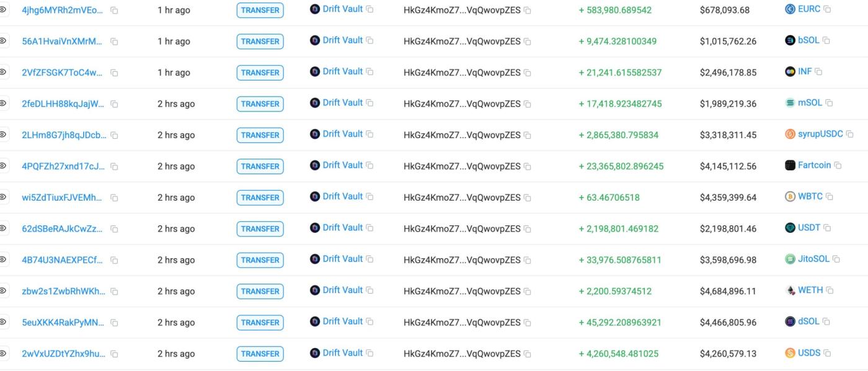Screen dimensions: 868x371
Task: Click TRANSFER badge in the dSOL row
Action: click(x=260, y=322)
